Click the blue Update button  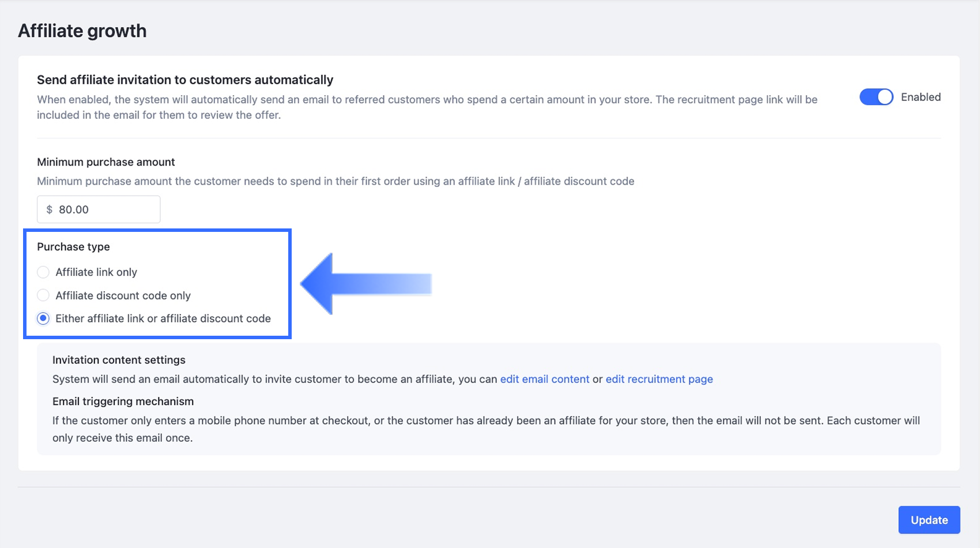pyautogui.click(x=929, y=520)
